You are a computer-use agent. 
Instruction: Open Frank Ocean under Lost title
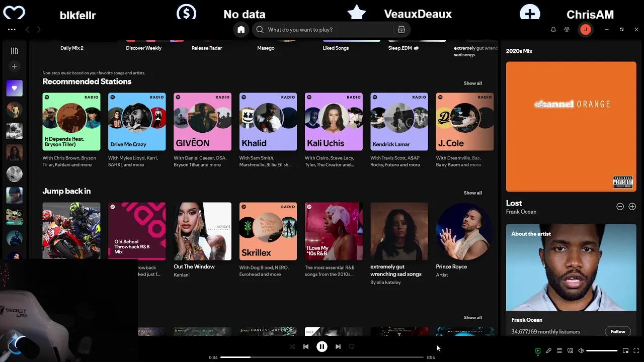pos(521,212)
